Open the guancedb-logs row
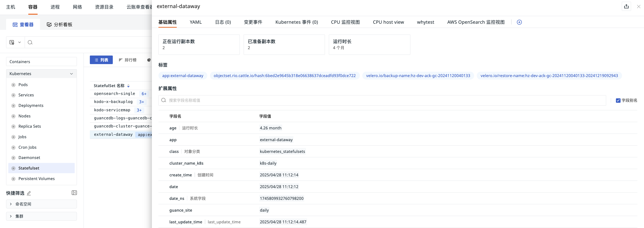The width and height of the screenshot is (644, 228). pyautogui.click(x=123, y=118)
